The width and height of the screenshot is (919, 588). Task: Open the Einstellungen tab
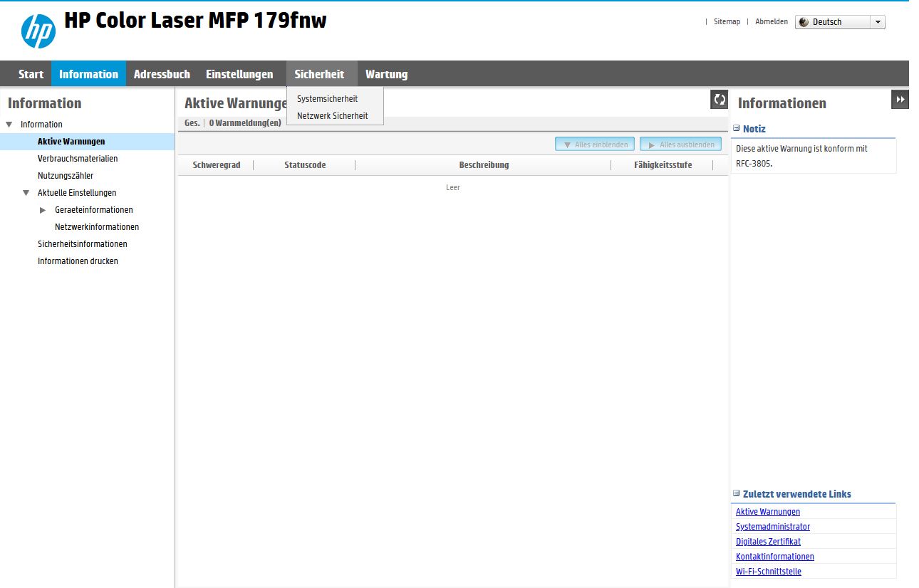click(x=239, y=74)
